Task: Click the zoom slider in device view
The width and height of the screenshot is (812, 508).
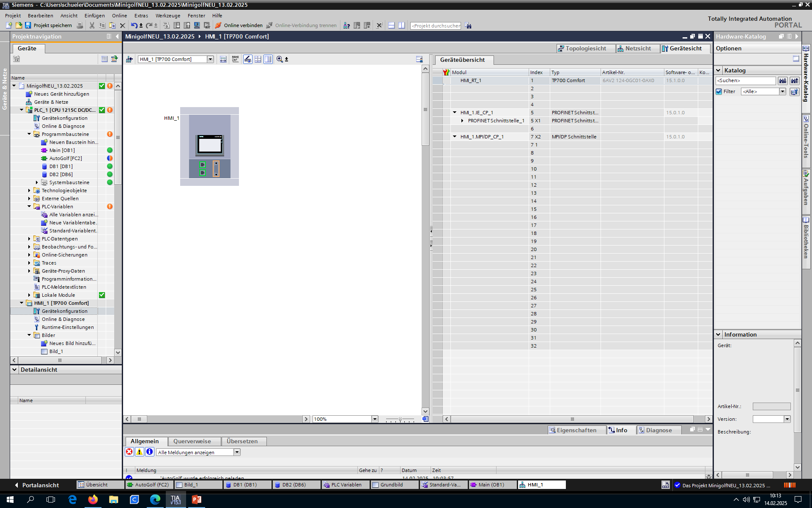Action: click(x=400, y=419)
